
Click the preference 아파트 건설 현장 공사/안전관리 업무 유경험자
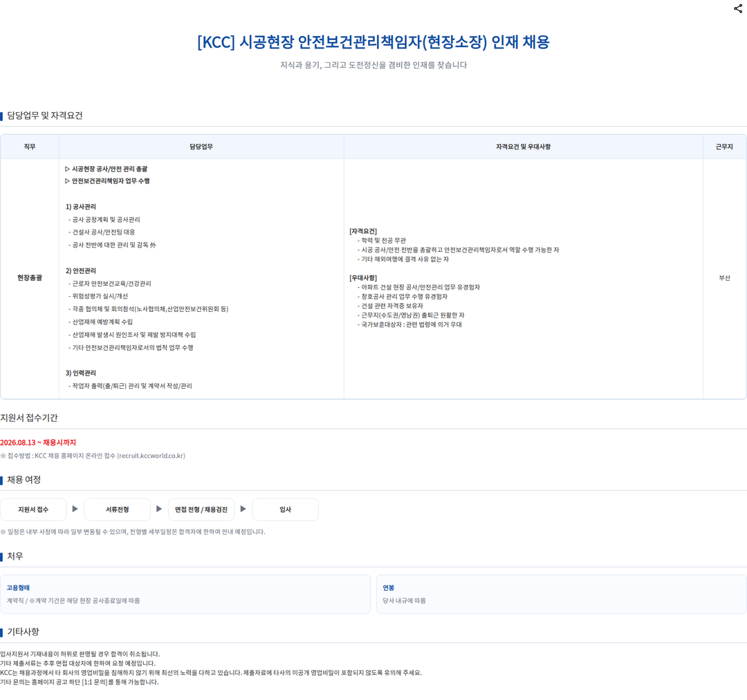point(418,287)
